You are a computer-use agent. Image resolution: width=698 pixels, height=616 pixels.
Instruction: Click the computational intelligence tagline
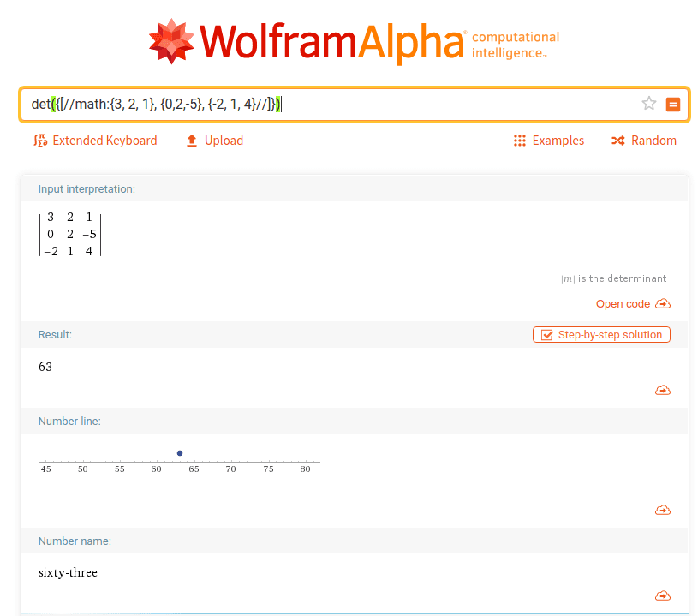point(515,45)
